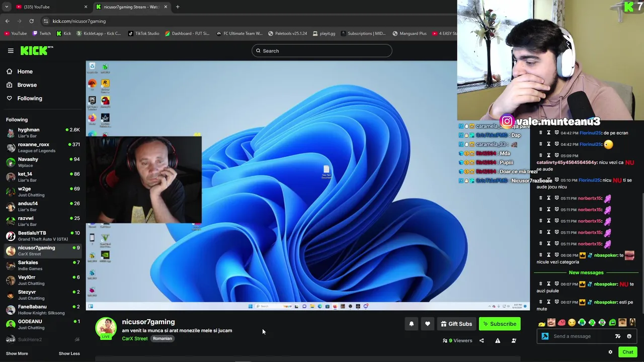
Task: Open the YouTube bookmark
Action: (x=15, y=34)
